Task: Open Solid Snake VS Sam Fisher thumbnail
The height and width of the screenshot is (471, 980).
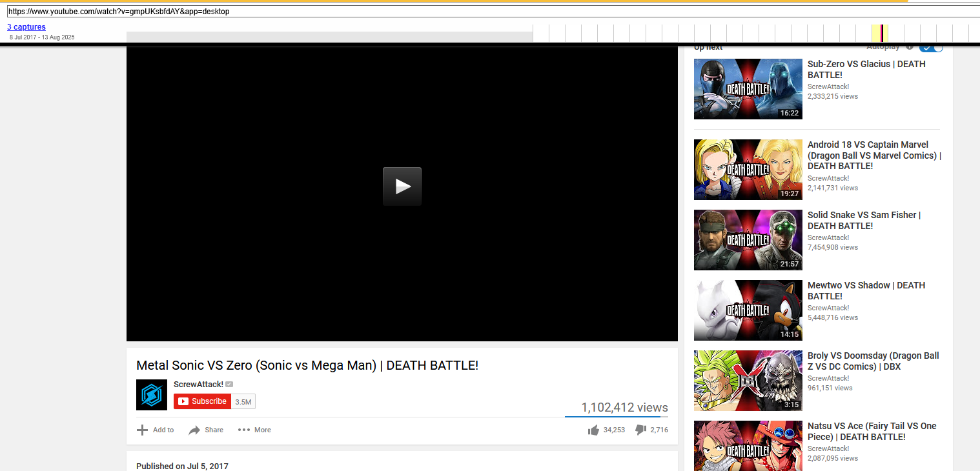Action: click(x=748, y=240)
